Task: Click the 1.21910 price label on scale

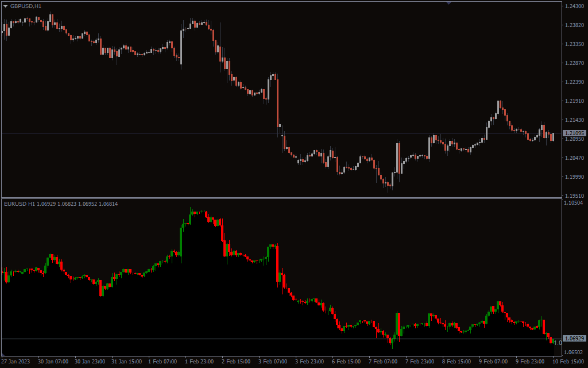Action: [574, 101]
